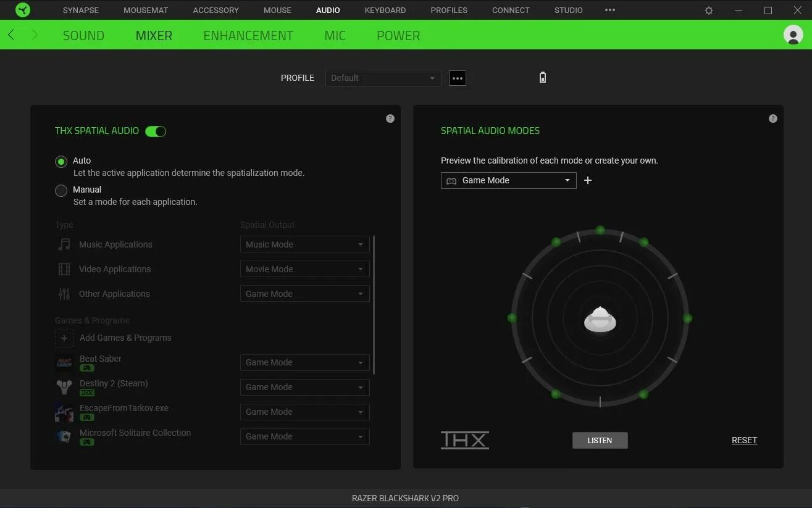Open Destiny 2 (Steam) output dropdown
The height and width of the screenshot is (508, 812).
pos(305,387)
